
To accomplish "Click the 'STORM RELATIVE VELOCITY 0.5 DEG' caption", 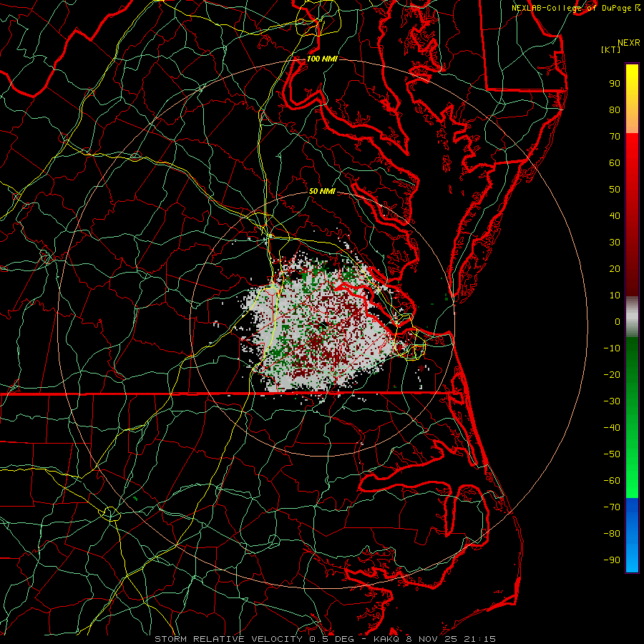I will coord(258,639).
